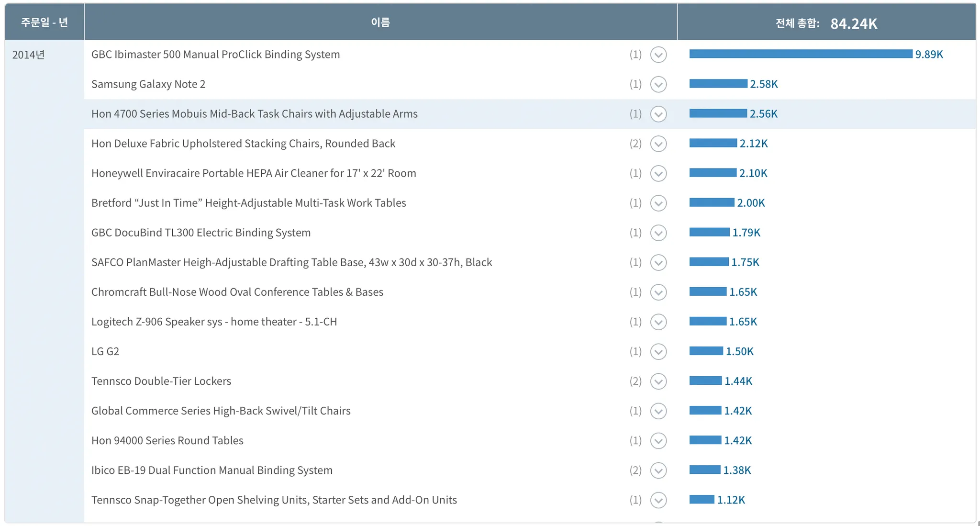Expand SAFCO PlanMaster row chevron icon

658,262
